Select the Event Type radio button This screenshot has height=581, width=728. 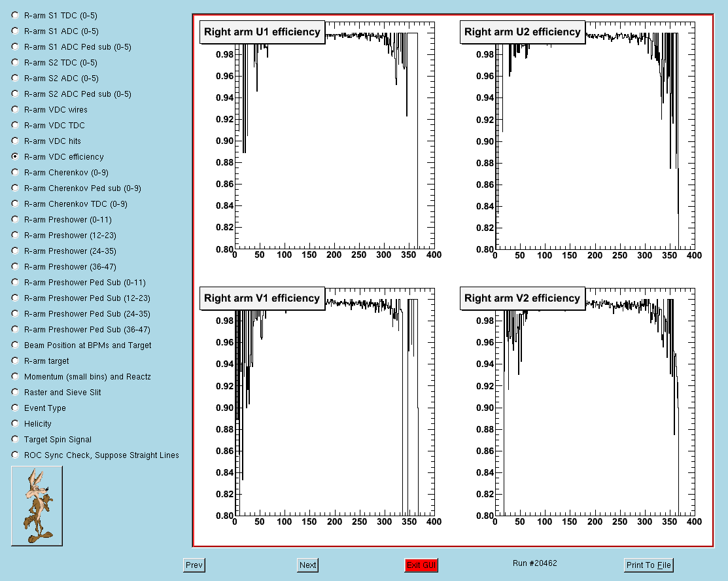pyautogui.click(x=15, y=408)
